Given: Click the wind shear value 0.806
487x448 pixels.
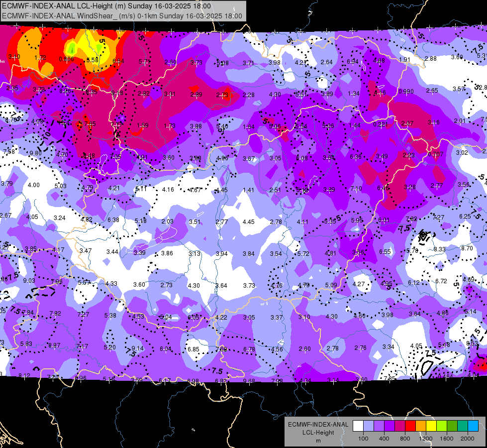Looking at the screenshot, I should coord(67,59).
